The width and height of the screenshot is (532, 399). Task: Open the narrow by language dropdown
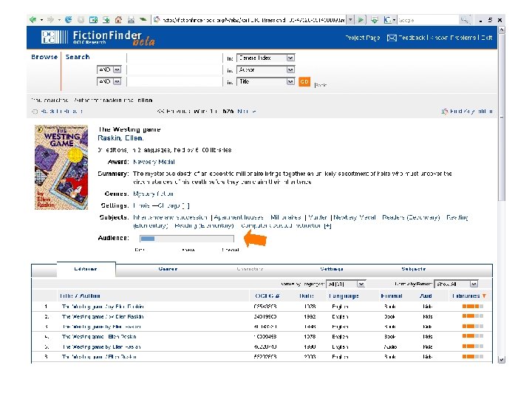(361, 284)
